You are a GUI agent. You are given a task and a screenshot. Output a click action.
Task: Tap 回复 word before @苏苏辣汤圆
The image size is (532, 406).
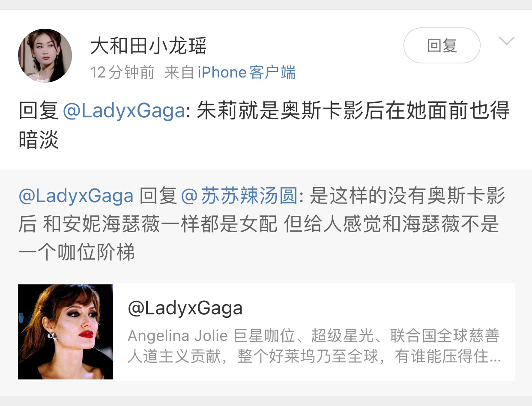pos(158,196)
